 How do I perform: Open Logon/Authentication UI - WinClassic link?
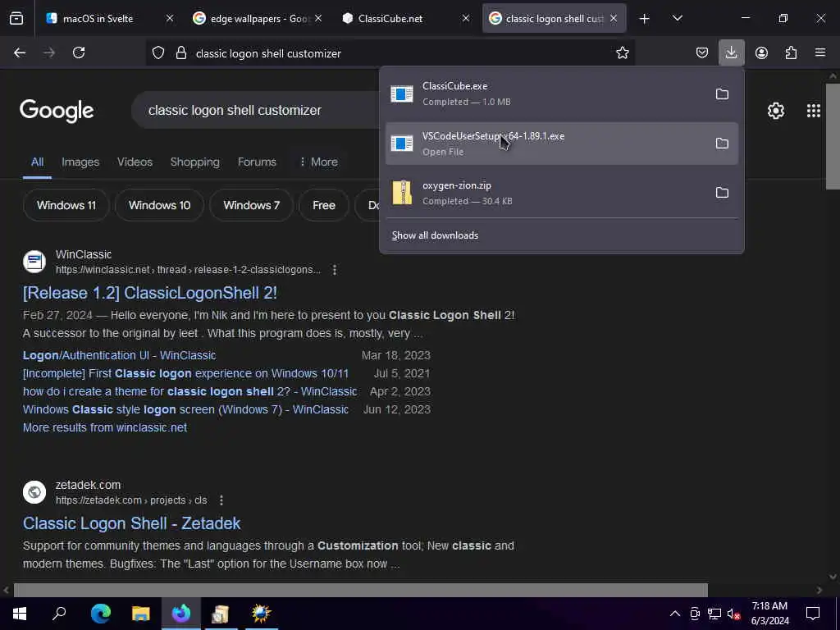pos(120,356)
